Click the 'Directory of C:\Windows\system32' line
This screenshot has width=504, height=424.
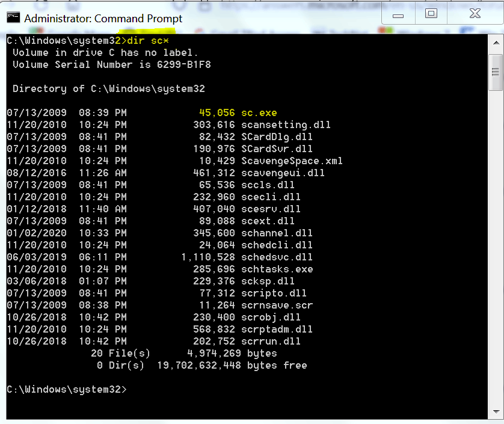pyautogui.click(x=109, y=89)
